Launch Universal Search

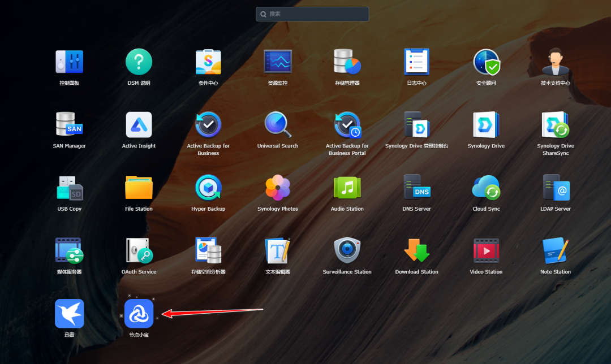tap(277, 124)
